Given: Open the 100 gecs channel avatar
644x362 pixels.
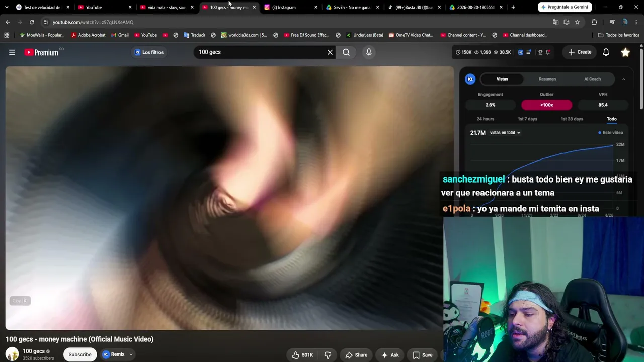Looking at the screenshot, I should 12,354.
